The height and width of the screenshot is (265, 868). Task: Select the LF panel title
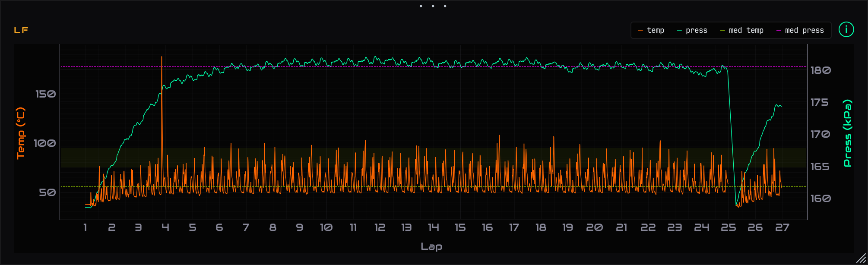click(x=21, y=30)
